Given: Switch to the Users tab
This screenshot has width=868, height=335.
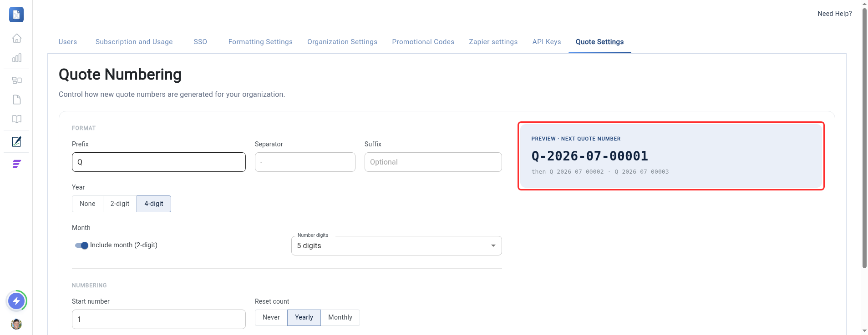Looking at the screenshot, I should (68, 42).
